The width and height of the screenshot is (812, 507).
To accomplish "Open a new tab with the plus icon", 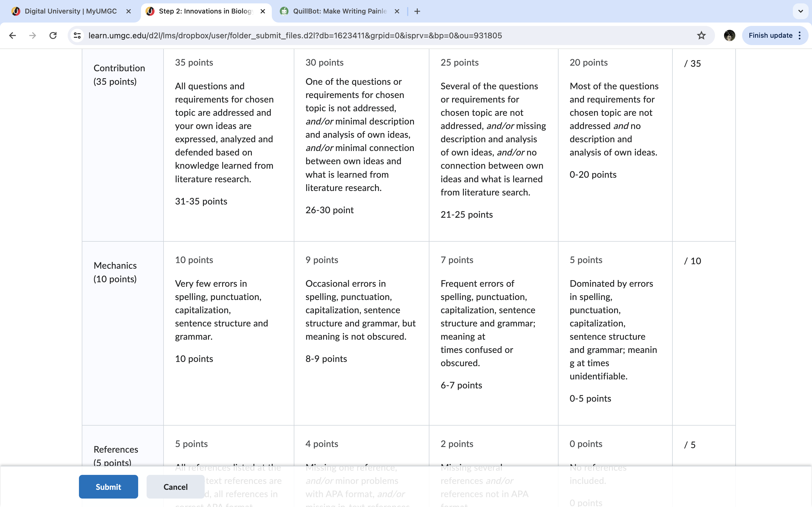I will coord(417,11).
